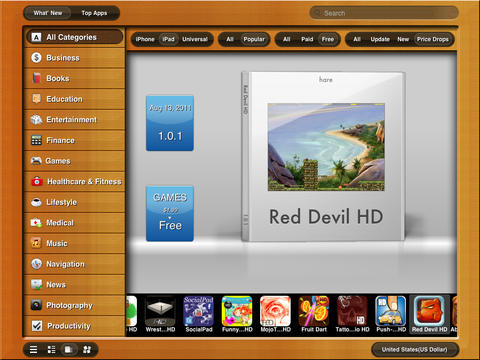
Task: Select the Music category
Action: [x=75, y=243]
